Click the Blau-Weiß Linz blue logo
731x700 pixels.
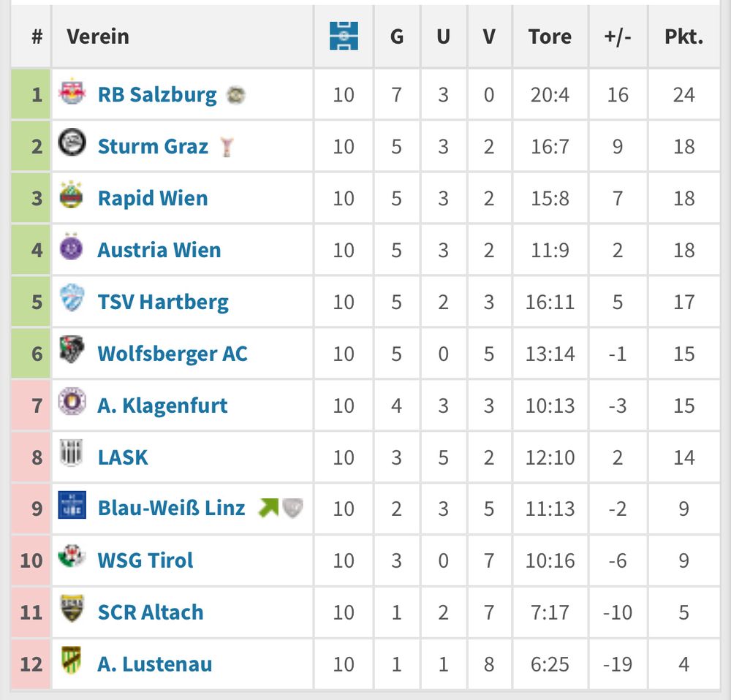72,506
